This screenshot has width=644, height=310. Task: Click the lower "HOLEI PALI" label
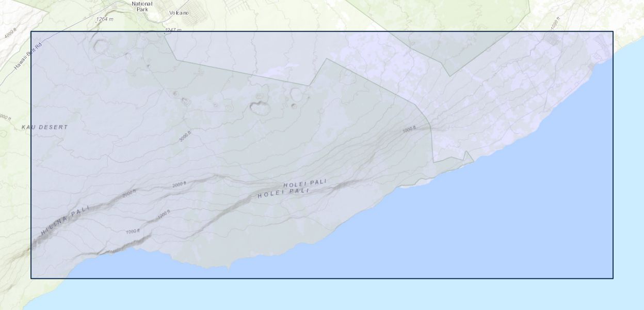click(283, 193)
